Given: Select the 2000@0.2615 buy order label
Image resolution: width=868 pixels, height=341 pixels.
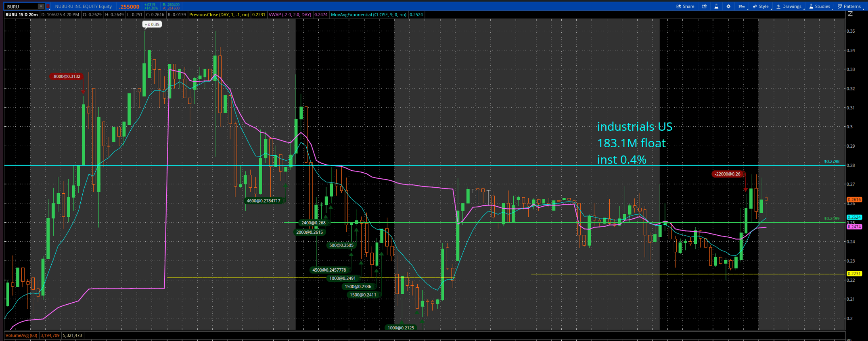Looking at the screenshot, I should [x=310, y=232].
